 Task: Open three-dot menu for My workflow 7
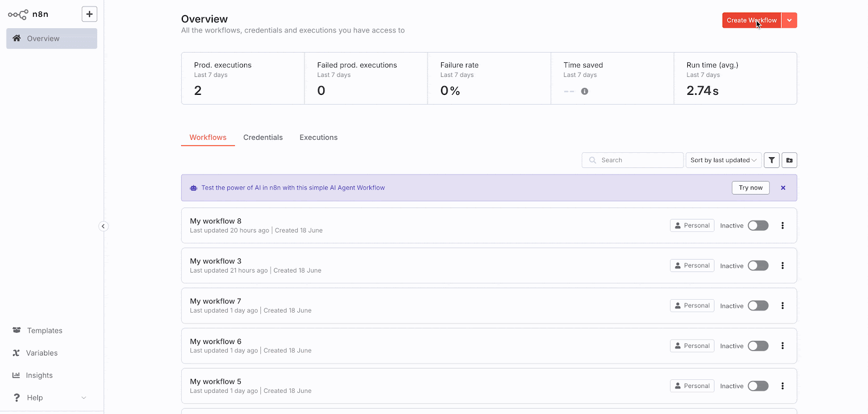pos(782,306)
